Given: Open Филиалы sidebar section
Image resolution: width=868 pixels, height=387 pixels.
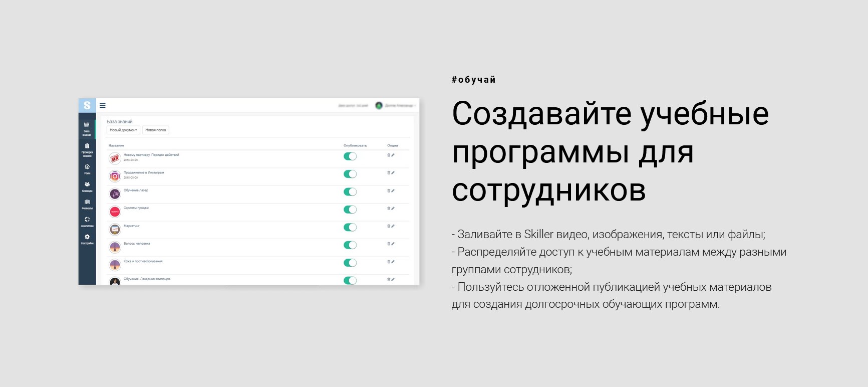Looking at the screenshot, I should pyautogui.click(x=87, y=204).
